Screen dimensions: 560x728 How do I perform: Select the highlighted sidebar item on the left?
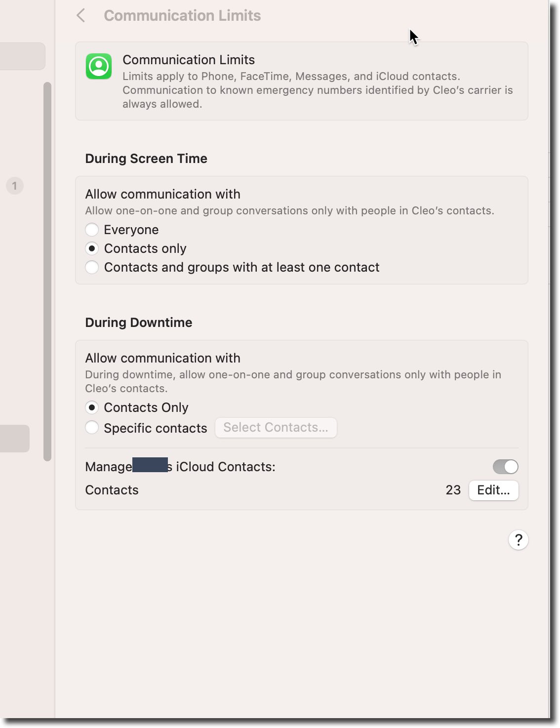[x=15, y=439]
